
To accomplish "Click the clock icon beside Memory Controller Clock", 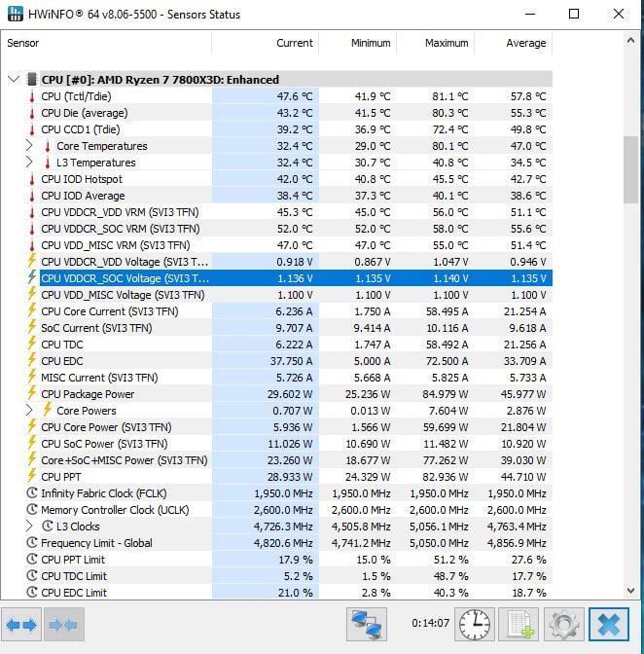I will pyautogui.click(x=32, y=510).
